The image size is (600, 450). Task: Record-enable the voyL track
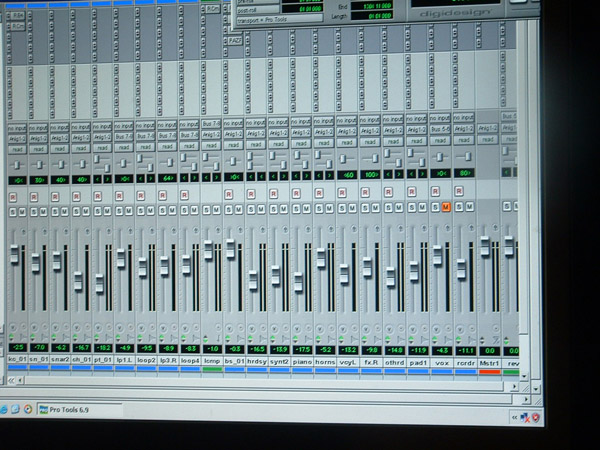tap(342, 193)
